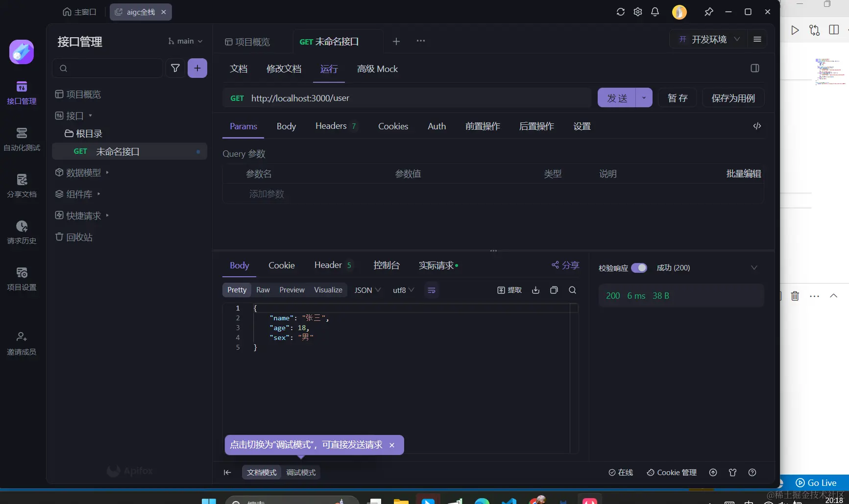
Task: Click the shirt theme icon in footer
Action: 733,472
